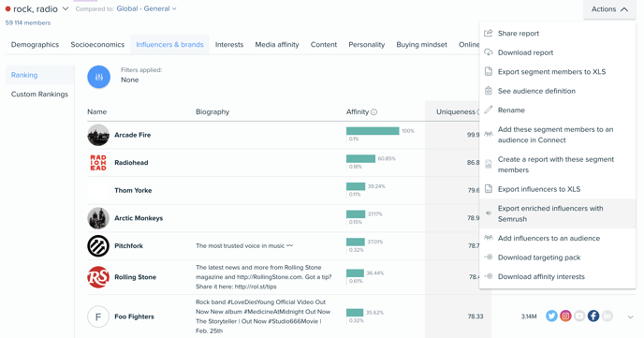This screenshot has width=644, height=338.
Task: Click the Export influencers to XLS icon
Action: click(489, 189)
